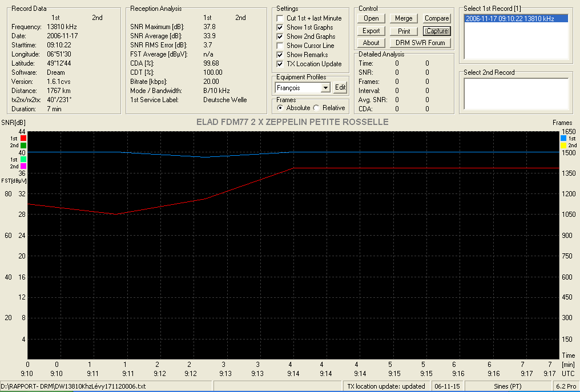The image size is (580, 392).
Task: Click the Edit equipment profile button
Action: (x=340, y=88)
